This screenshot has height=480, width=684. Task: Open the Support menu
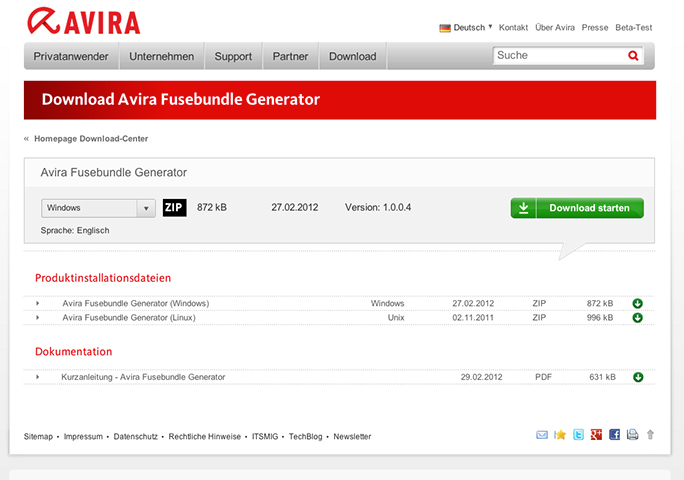pyautogui.click(x=233, y=56)
